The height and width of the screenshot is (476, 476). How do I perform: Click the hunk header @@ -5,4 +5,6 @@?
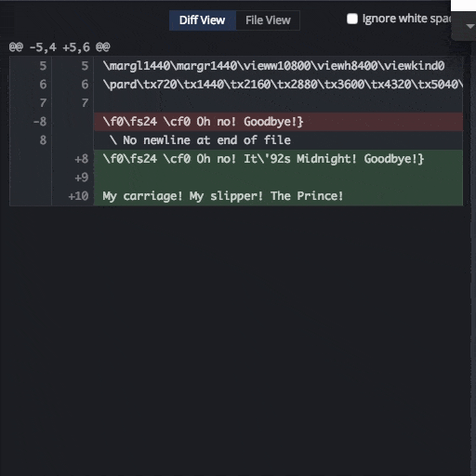59,47
